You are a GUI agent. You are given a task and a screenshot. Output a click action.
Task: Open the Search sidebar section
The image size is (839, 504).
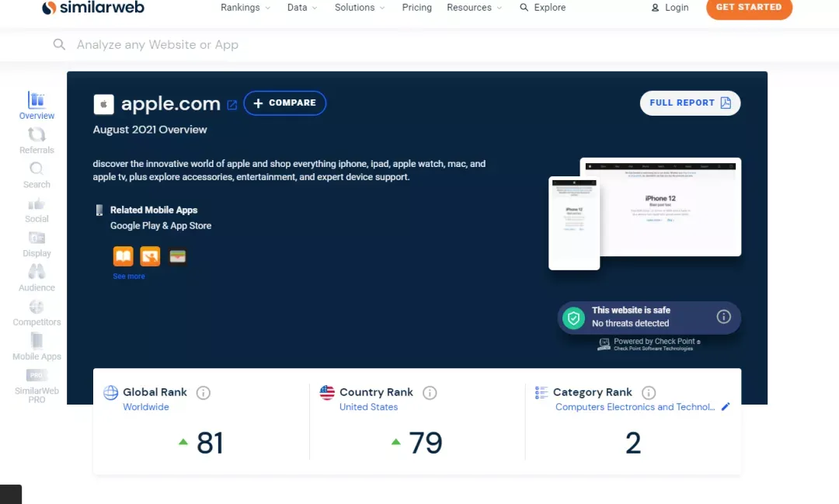[x=37, y=176]
